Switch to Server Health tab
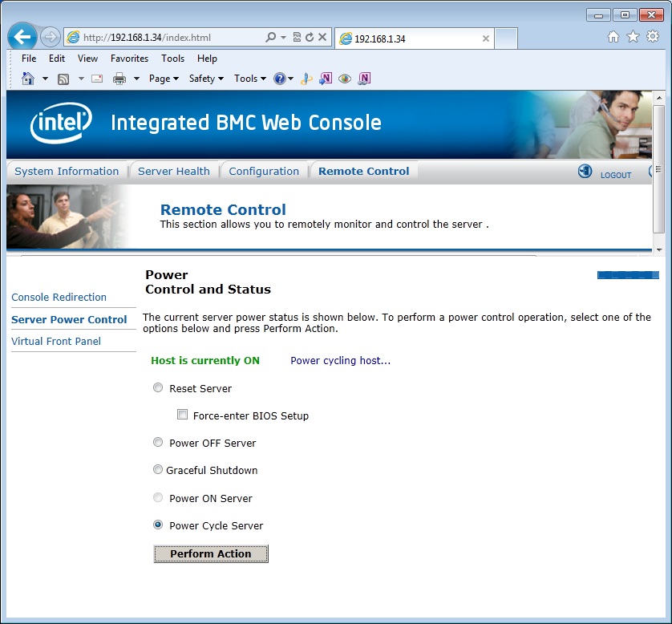The width and height of the screenshot is (672, 624). point(173,172)
